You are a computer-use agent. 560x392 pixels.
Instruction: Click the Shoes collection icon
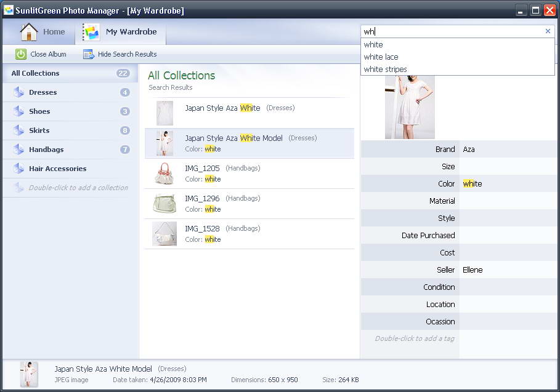[x=18, y=111]
